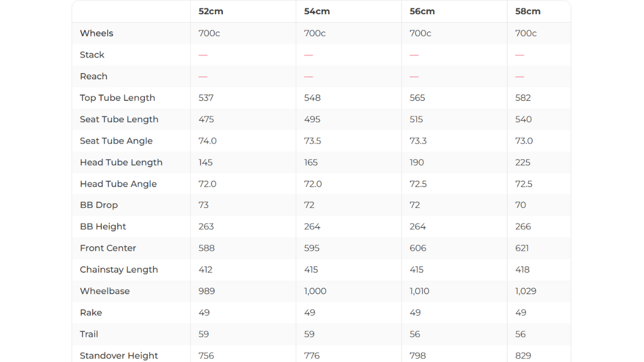
Task: Click the 56cm column header
Action: point(422,11)
